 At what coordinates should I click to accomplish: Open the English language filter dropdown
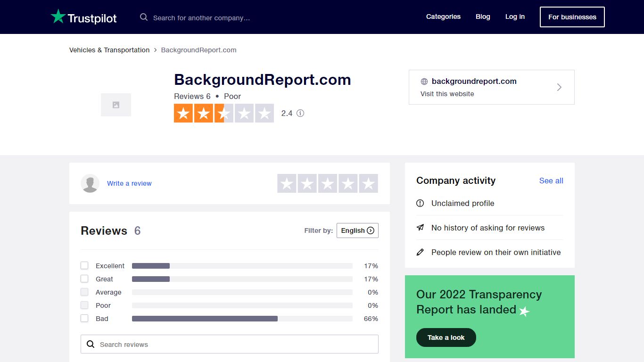coord(357,230)
